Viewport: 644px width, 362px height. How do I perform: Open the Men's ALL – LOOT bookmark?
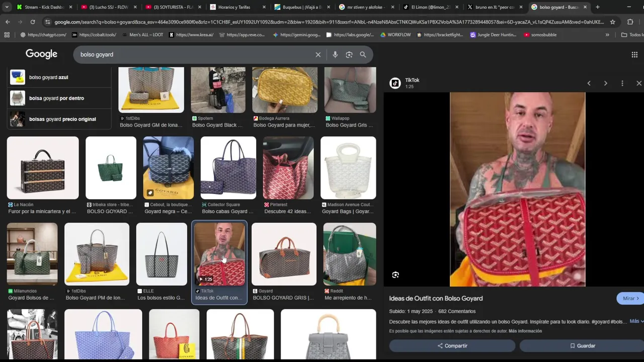point(142,35)
